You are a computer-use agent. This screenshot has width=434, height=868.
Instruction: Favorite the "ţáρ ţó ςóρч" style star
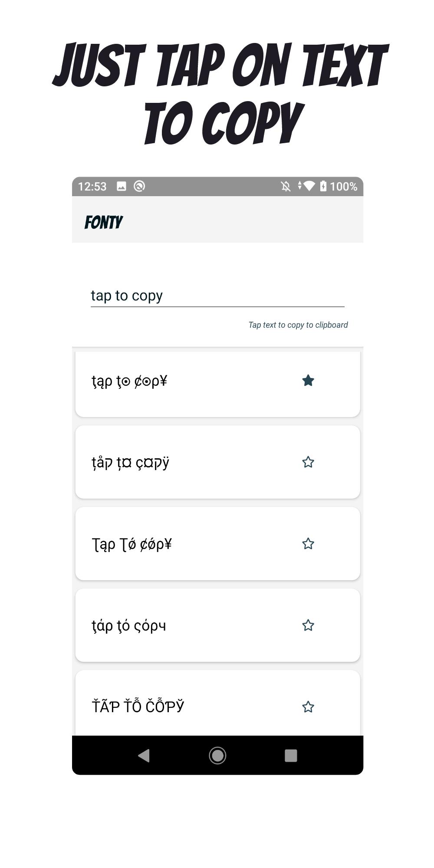[308, 625]
